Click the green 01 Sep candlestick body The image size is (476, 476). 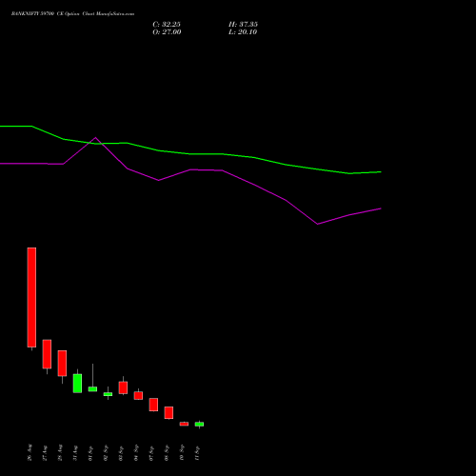click(x=92, y=389)
